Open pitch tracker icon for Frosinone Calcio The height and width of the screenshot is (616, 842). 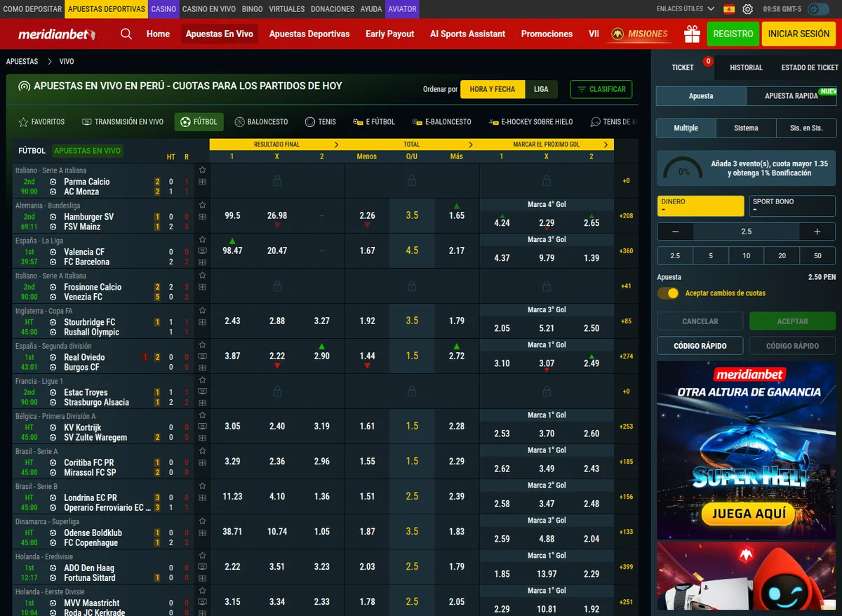coord(203,287)
